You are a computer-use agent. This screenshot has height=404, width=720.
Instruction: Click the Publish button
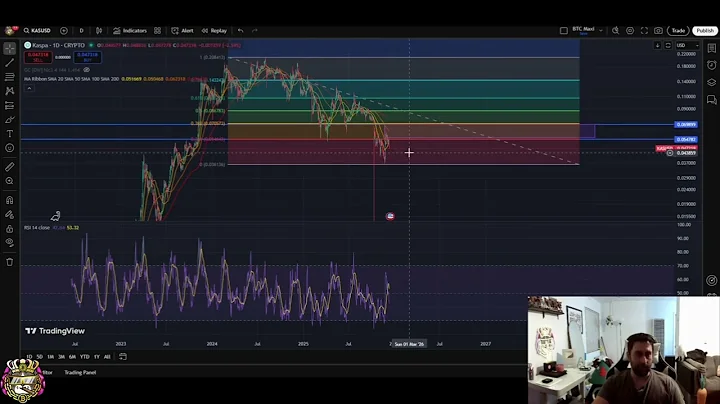[x=705, y=31]
